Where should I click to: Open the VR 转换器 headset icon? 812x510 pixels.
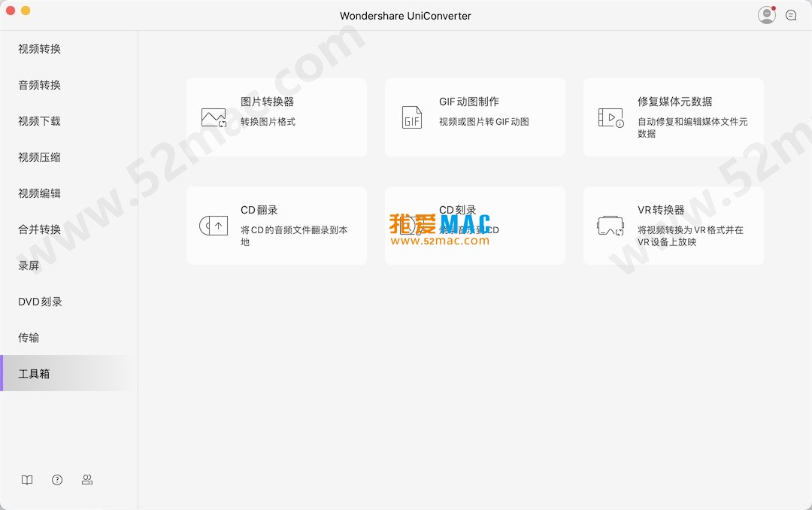[x=611, y=226]
